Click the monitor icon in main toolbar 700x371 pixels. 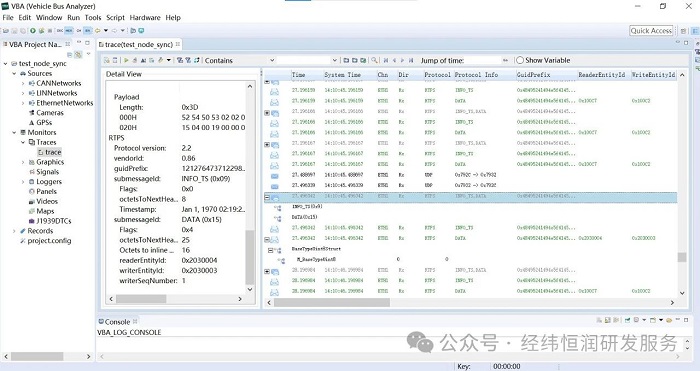click(x=141, y=30)
